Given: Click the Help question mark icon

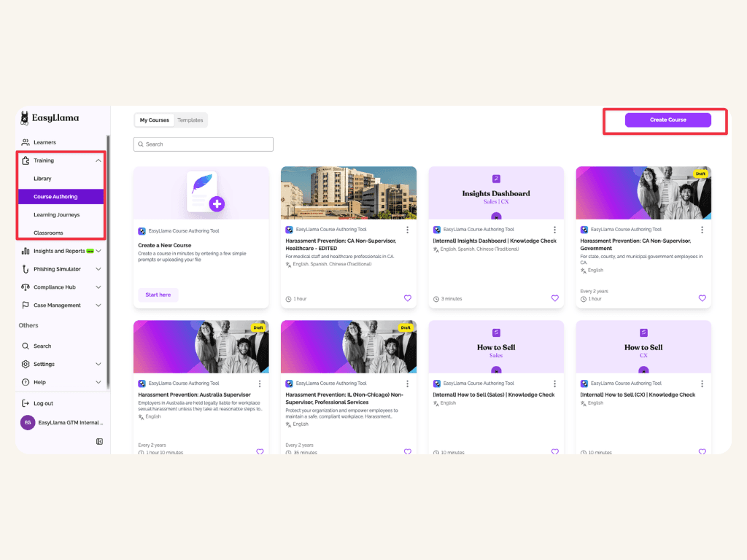Looking at the screenshot, I should (x=26, y=382).
